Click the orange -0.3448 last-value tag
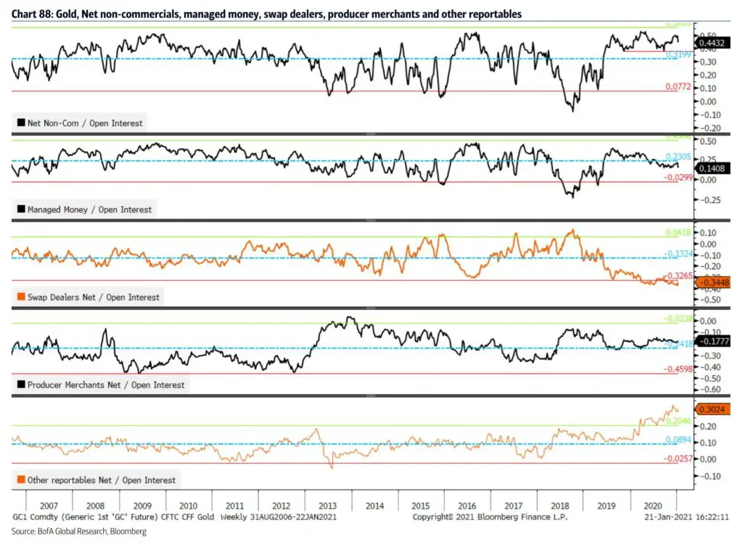 pyautogui.click(x=713, y=283)
